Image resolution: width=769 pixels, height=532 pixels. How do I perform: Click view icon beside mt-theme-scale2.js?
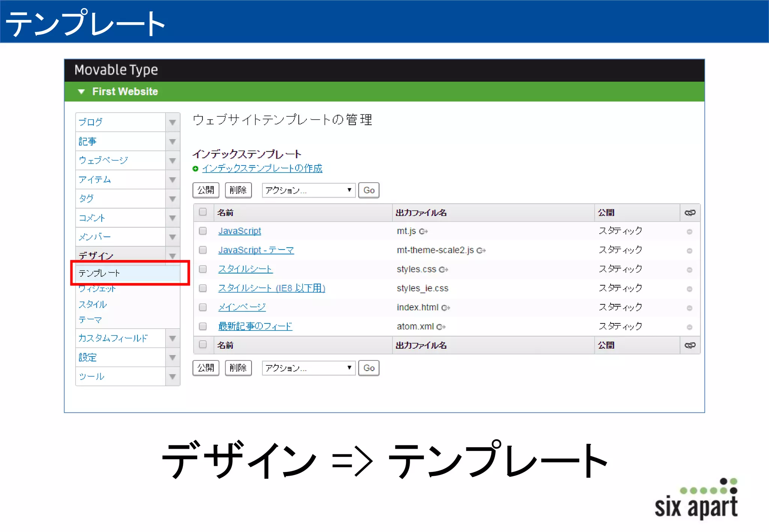(x=481, y=251)
